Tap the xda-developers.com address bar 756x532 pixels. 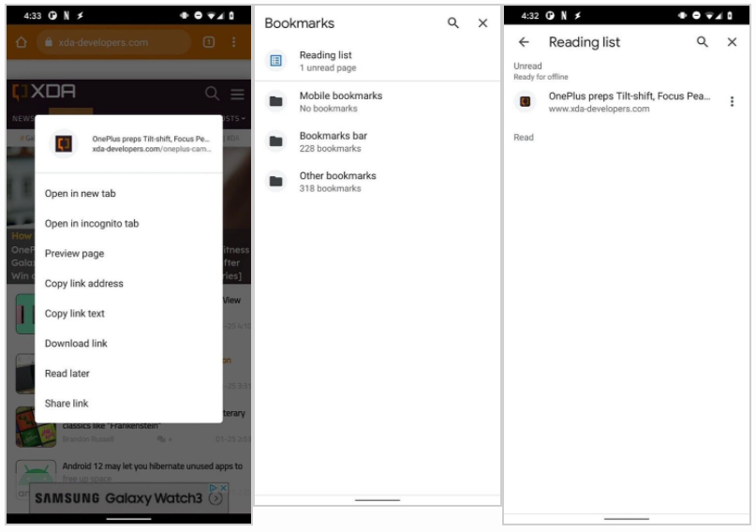(113, 42)
